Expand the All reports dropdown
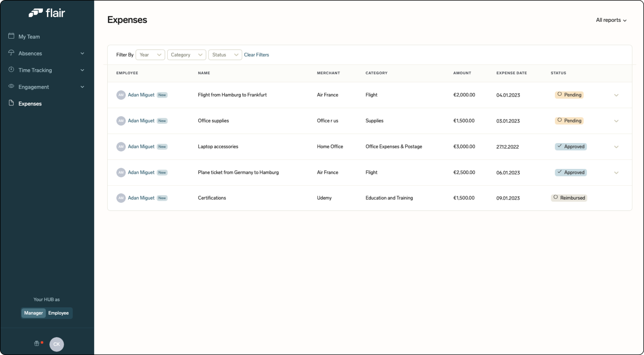Image resolution: width=644 pixels, height=355 pixels. click(x=611, y=20)
